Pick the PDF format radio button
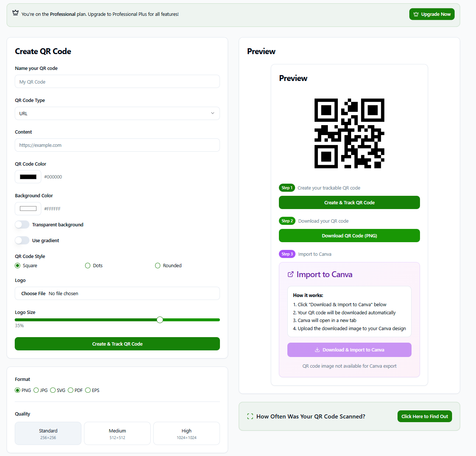 71,390
